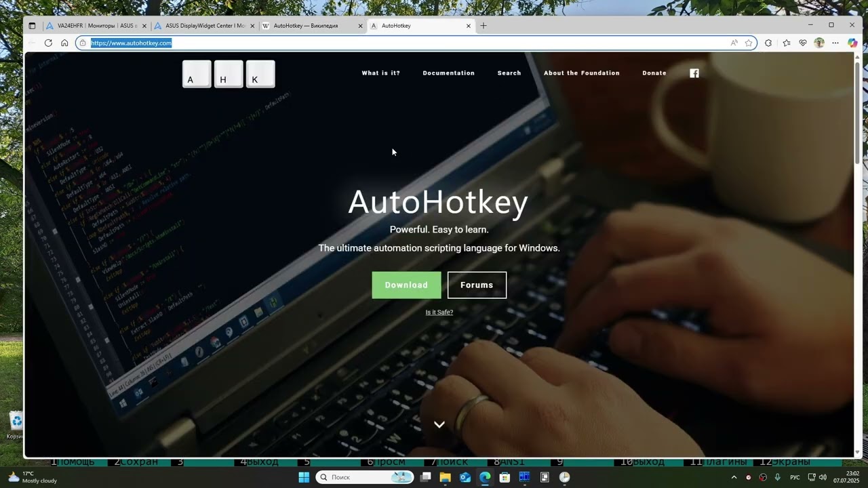Open Read aloud from address bar

[x=734, y=43]
